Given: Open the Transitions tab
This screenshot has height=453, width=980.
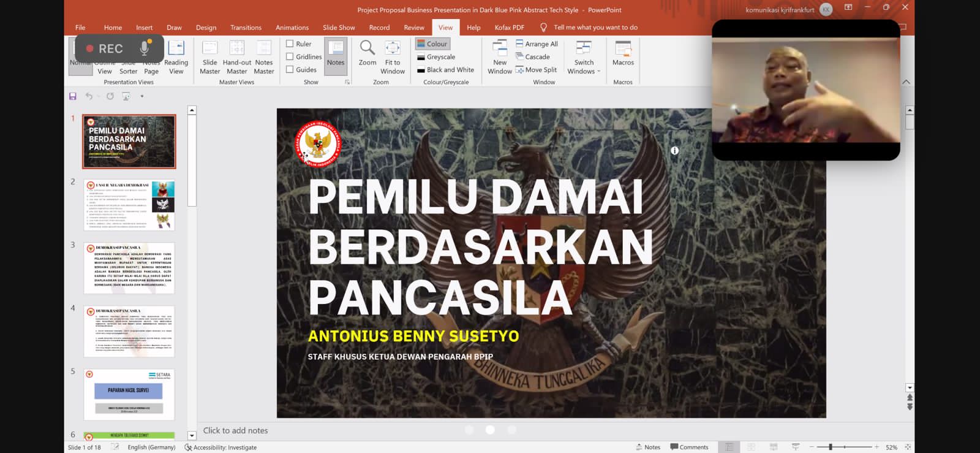Looking at the screenshot, I should [246, 28].
